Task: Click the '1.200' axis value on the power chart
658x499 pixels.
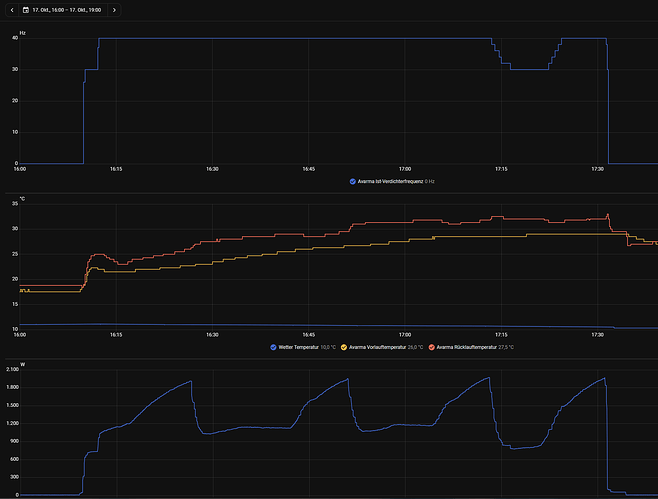Action: tap(13, 423)
